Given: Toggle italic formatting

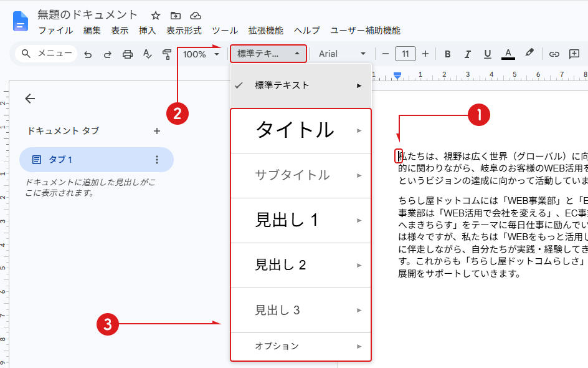Looking at the screenshot, I should pyautogui.click(x=468, y=54).
